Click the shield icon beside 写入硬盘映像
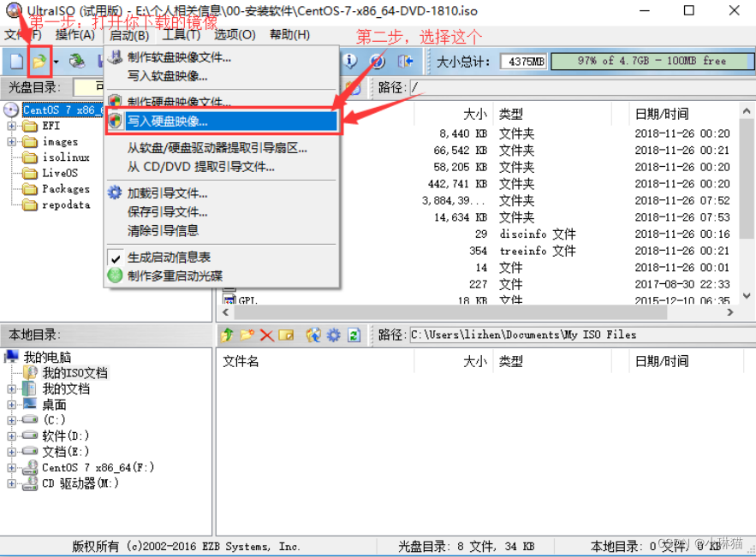Screen dimensions: 756x557 (x=115, y=121)
